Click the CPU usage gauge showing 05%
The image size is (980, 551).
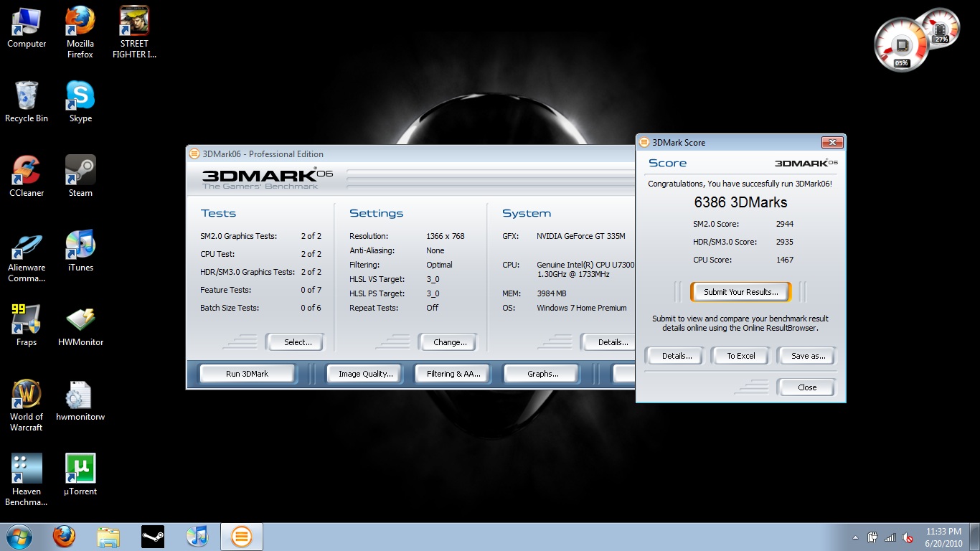902,45
